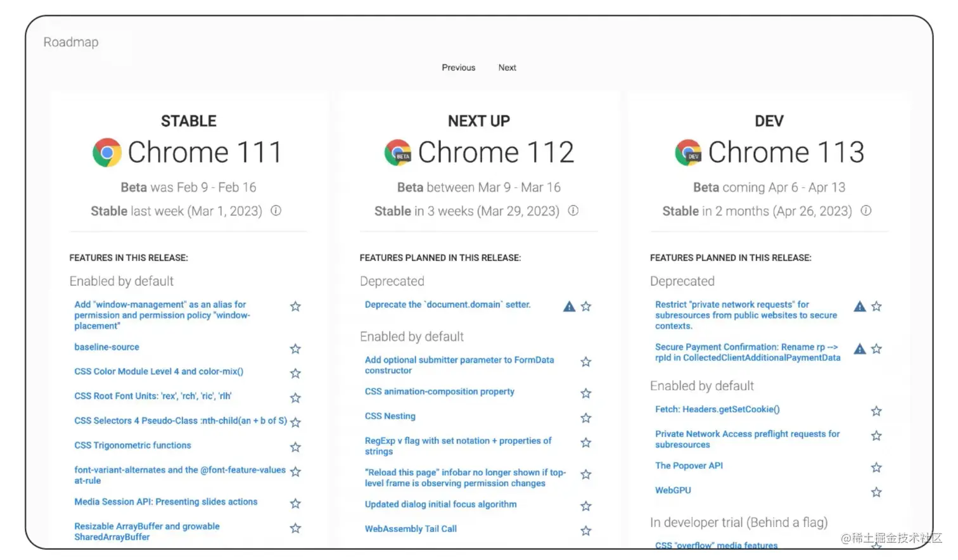The height and width of the screenshot is (560, 958).
Task: Open Add optional submitter parameter link
Action: click(x=459, y=366)
